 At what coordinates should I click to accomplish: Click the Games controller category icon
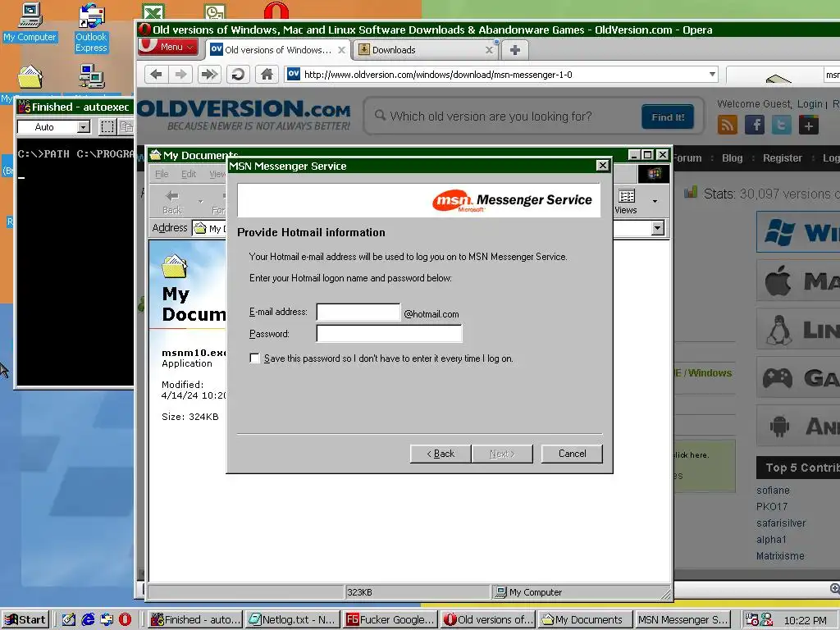pos(778,377)
